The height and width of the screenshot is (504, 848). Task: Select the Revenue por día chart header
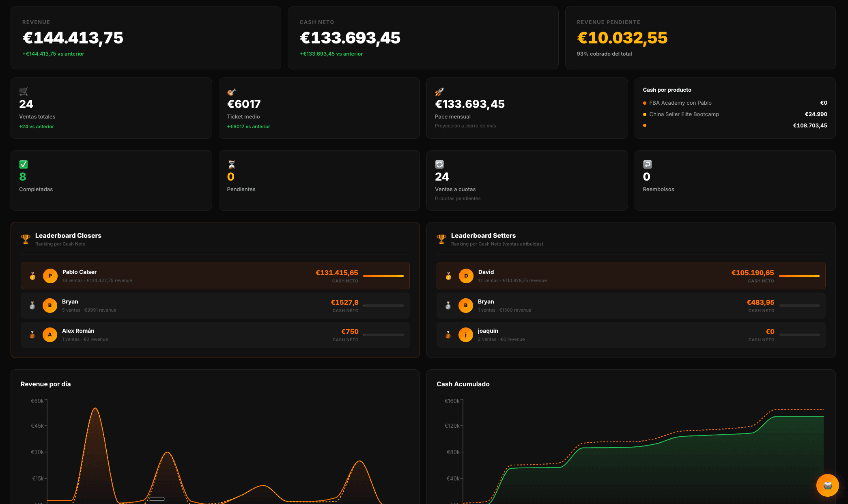(45, 384)
